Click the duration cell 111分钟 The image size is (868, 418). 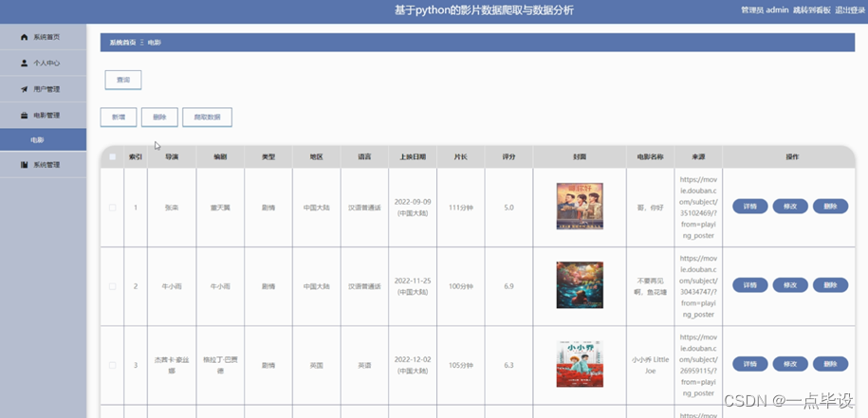[x=461, y=208]
